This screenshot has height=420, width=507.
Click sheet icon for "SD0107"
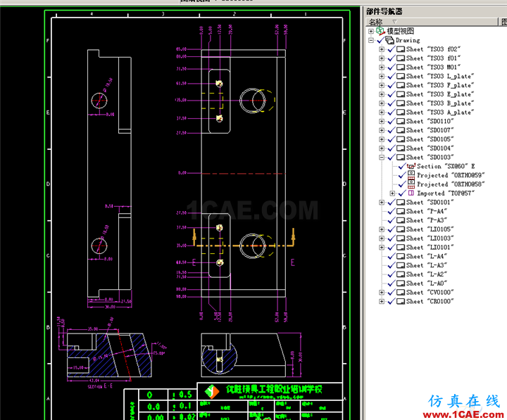(x=401, y=130)
